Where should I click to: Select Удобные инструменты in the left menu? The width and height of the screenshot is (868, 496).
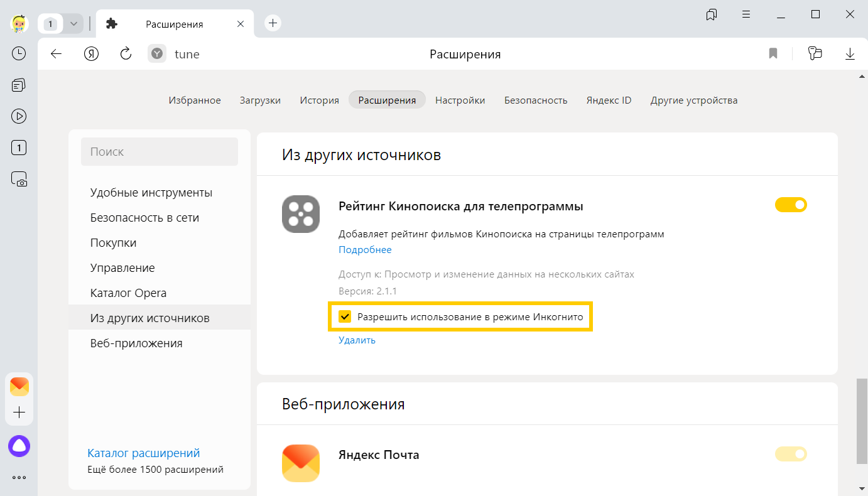click(160, 192)
